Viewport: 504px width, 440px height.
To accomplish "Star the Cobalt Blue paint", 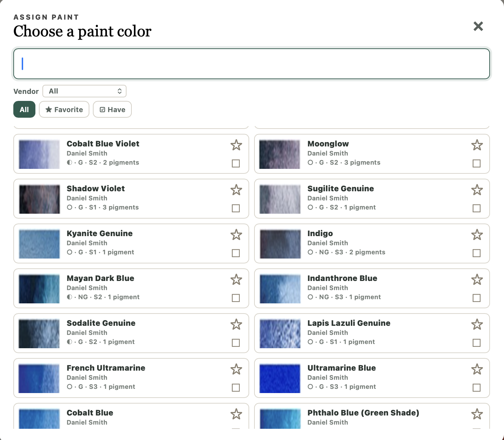I will [x=236, y=414].
